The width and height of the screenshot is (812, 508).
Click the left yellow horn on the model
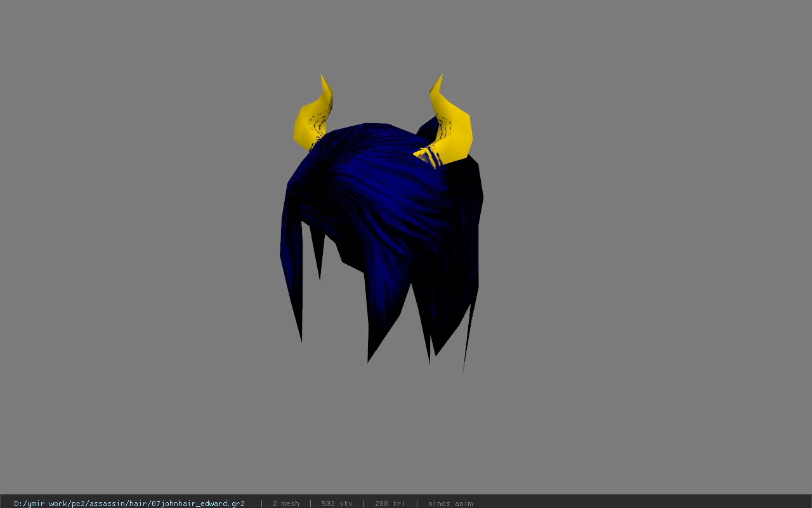[313, 113]
